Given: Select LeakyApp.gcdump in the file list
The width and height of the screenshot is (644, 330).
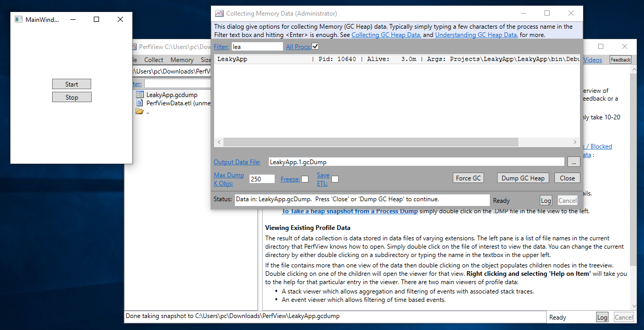Looking at the screenshot, I should pyautogui.click(x=171, y=95).
